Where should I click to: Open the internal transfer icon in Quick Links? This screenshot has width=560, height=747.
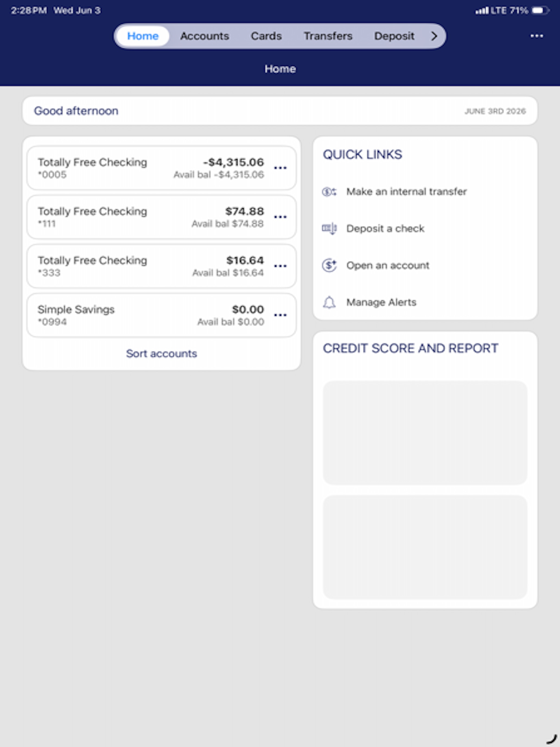(329, 192)
